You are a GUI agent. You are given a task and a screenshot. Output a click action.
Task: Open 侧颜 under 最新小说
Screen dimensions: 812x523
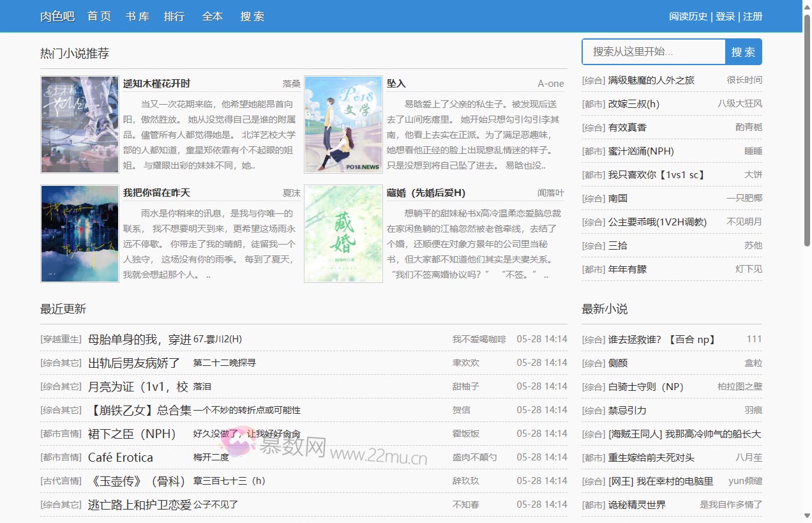[617, 363]
